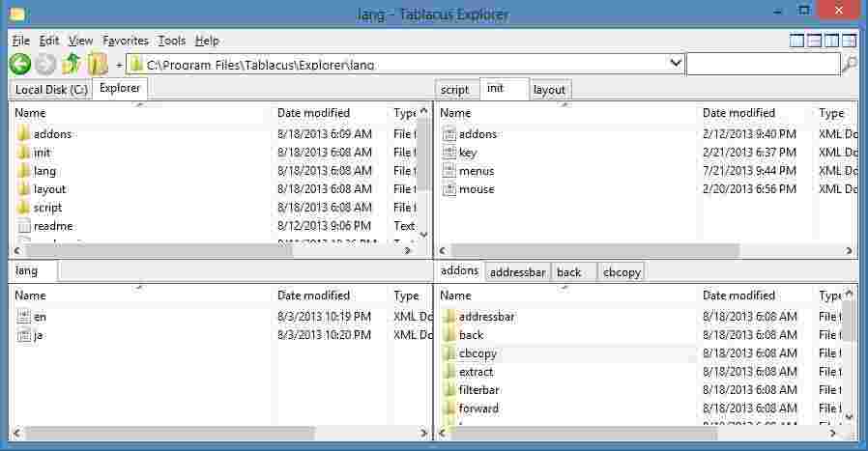Click the Explorer pane scroll-down arrow
Viewport: 868px width, 451px height.
pos(423,236)
